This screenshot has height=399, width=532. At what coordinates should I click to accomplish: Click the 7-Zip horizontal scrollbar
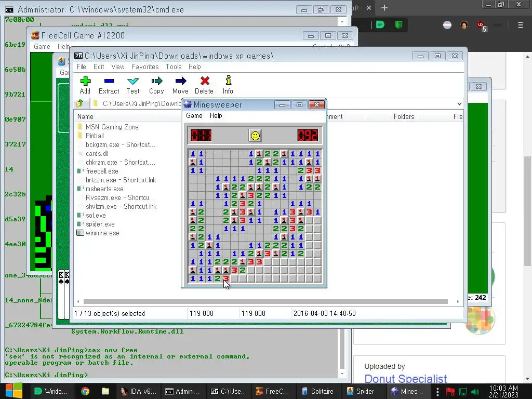tap(265, 301)
